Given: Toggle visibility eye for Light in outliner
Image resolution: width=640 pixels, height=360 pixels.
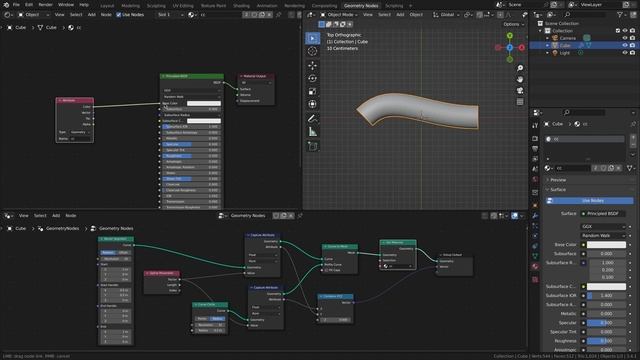Looking at the screenshot, I should [625, 53].
